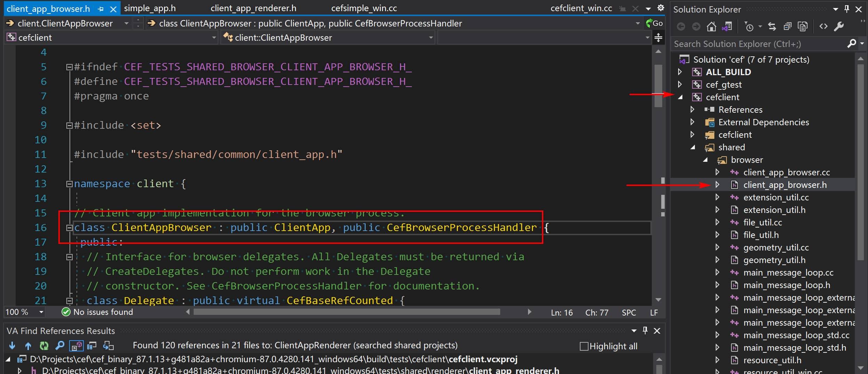
Task: Click the editor horizontal scrollbar thumb
Action: 347,312
